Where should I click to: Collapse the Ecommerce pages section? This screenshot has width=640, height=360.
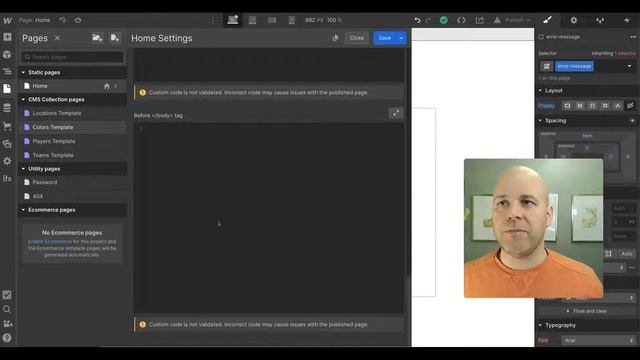(x=23, y=210)
